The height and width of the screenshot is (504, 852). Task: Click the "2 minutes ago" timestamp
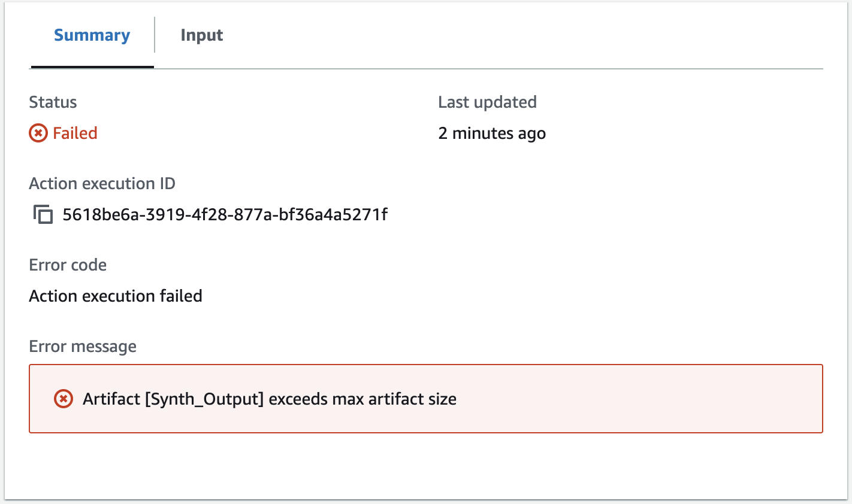491,133
